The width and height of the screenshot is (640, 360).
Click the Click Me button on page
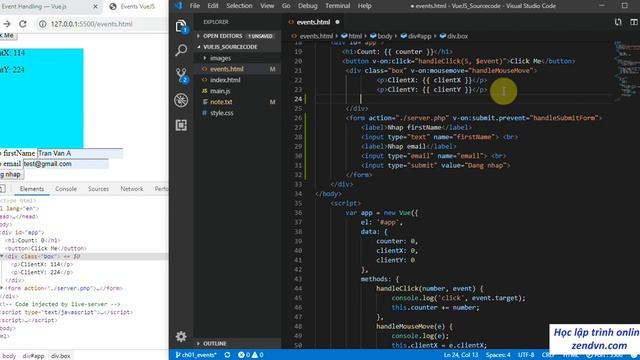(x=8, y=36)
